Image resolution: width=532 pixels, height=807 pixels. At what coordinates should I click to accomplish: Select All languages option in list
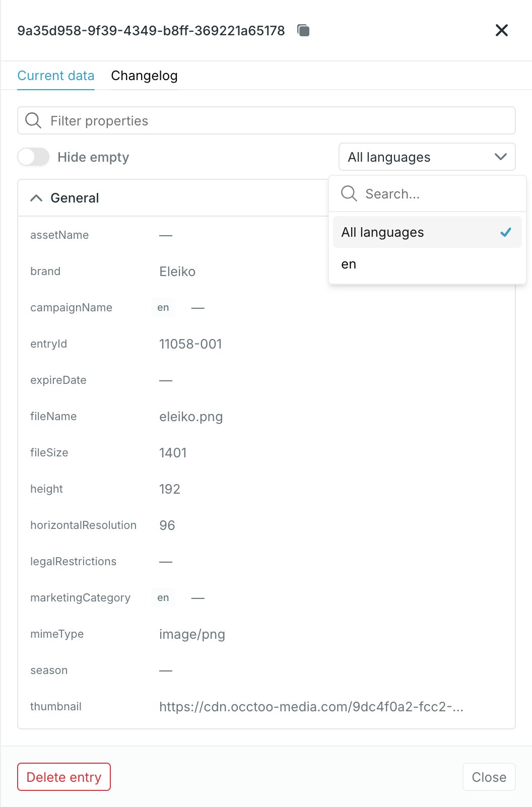click(x=427, y=232)
